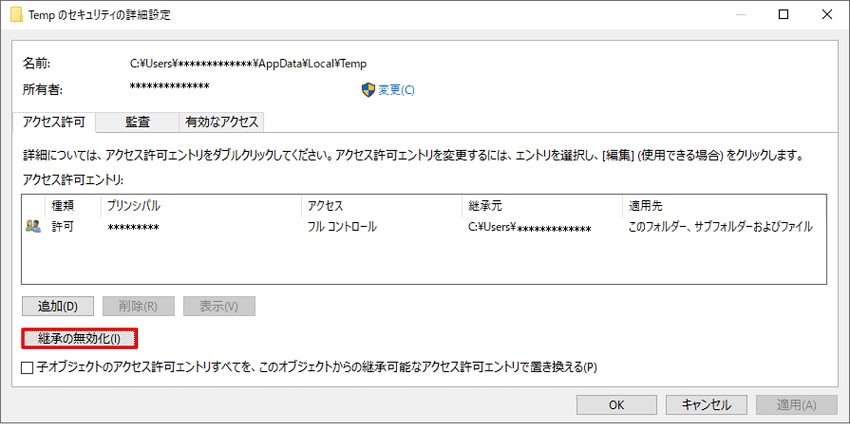The image size is (850, 431).
Task: Switch to the 有効なアクセス tab
Action: (221, 123)
